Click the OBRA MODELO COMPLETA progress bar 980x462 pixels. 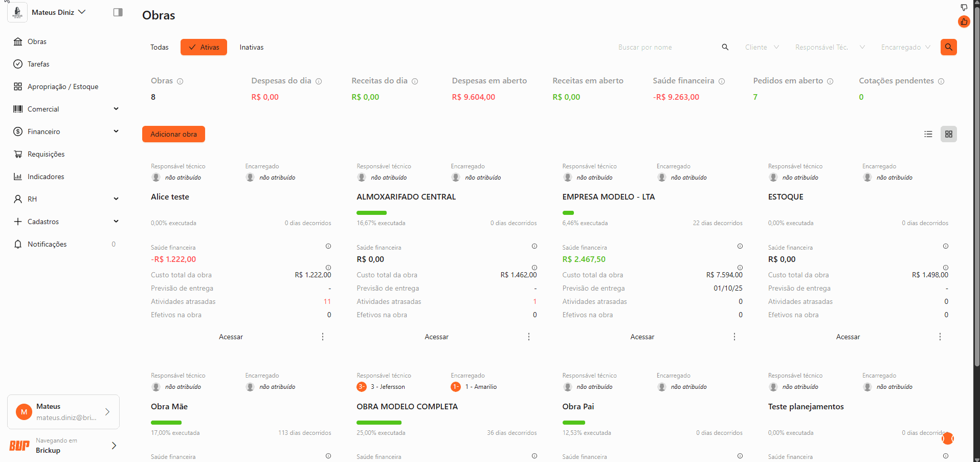[379, 423]
